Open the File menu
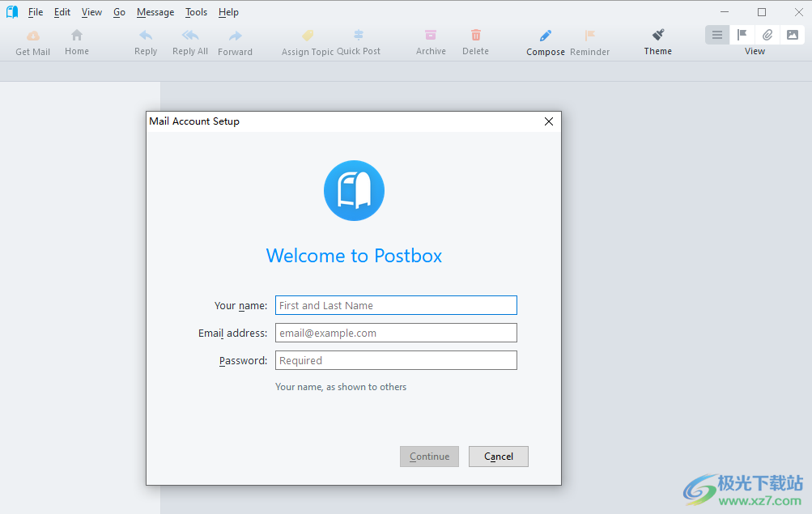This screenshot has width=812, height=514. tap(36, 12)
